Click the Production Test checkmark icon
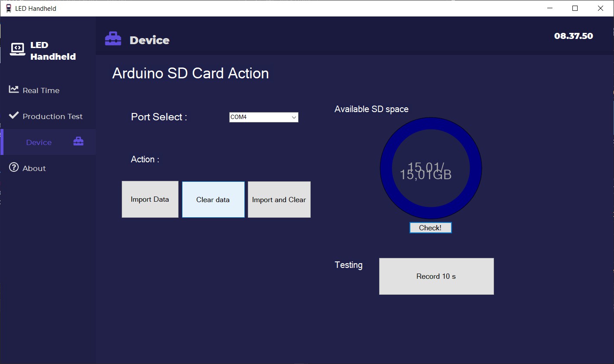Screen dimensions: 614x364 [x=14, y=115]
